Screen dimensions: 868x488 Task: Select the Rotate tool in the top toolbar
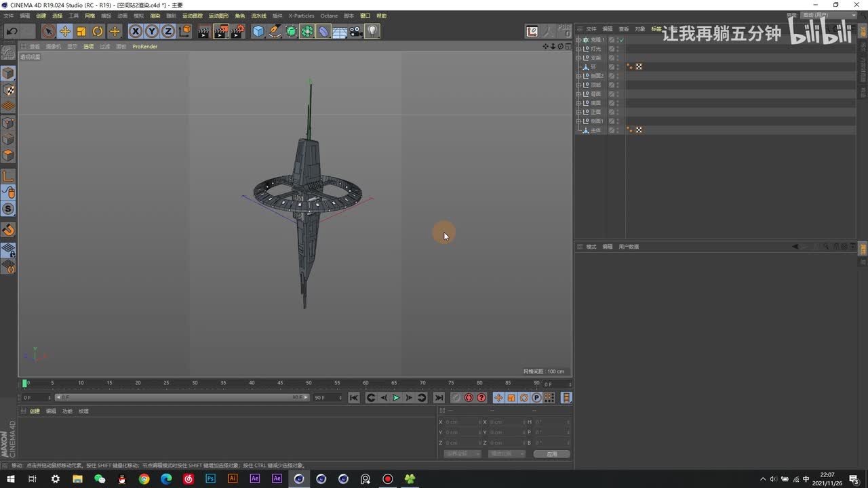click(98, 31)
